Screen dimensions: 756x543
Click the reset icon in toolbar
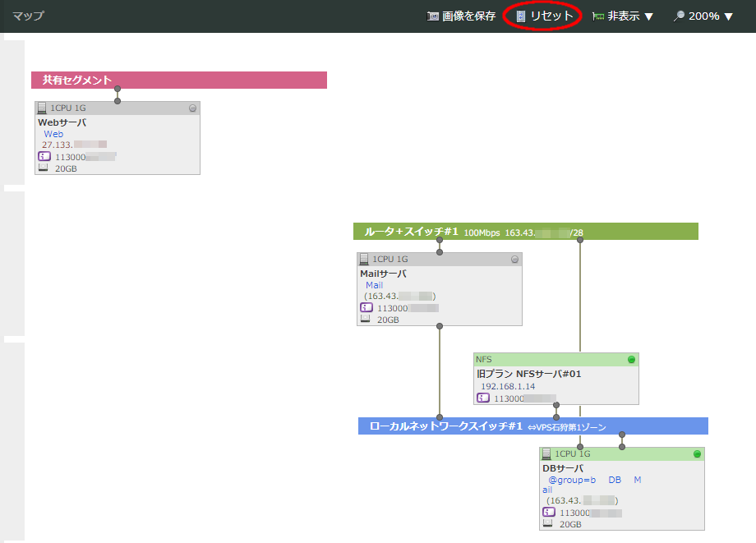(x=520, y=16)
